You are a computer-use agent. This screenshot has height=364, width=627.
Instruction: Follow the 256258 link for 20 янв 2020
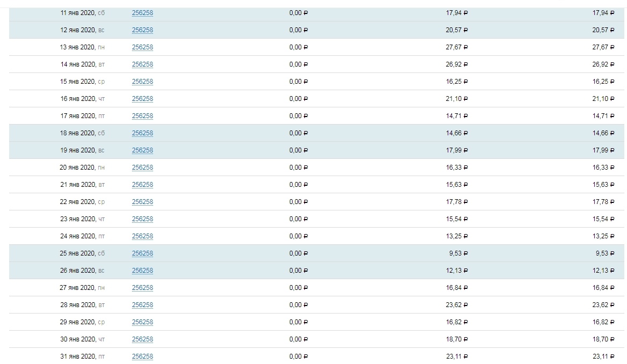[142, 168]
